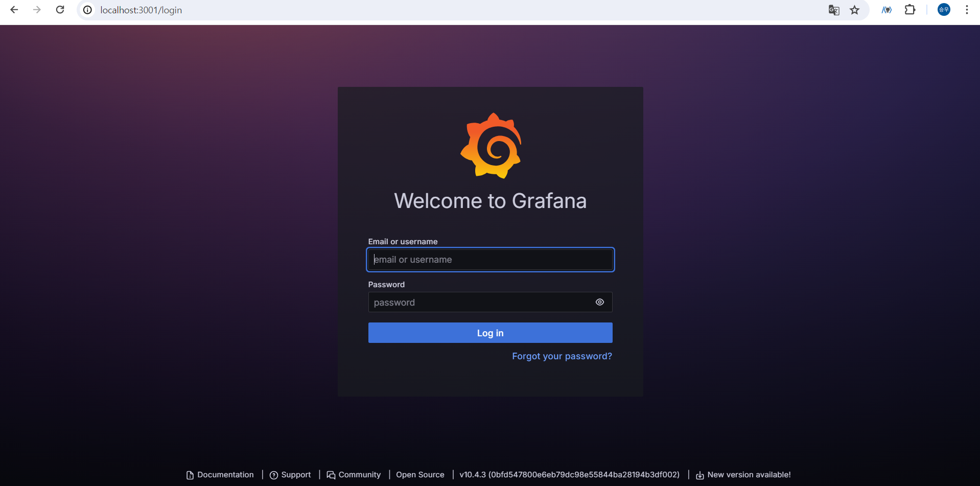The height and width of the screenshot is (486, 980).
Task: Open the browser three-dot menu
Action: (x=967, y=10)
